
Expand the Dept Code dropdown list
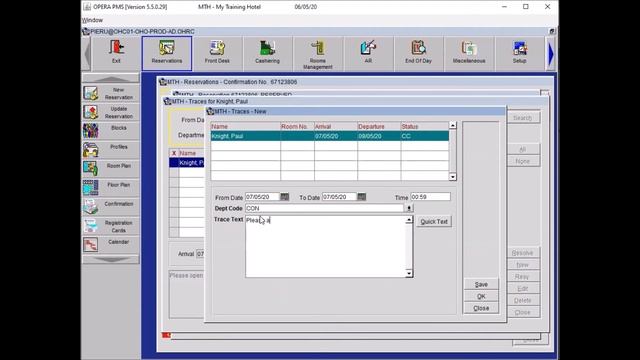tap(409, 208)
